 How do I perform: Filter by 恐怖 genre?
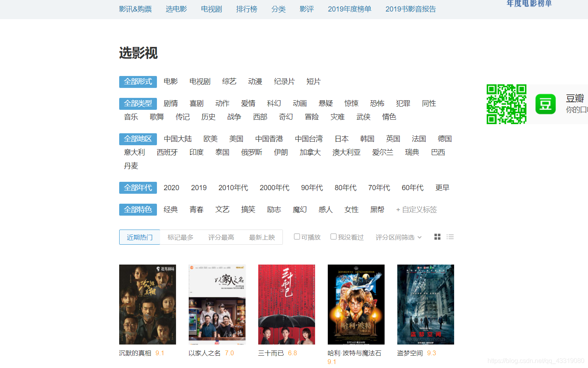pos(377,103)
